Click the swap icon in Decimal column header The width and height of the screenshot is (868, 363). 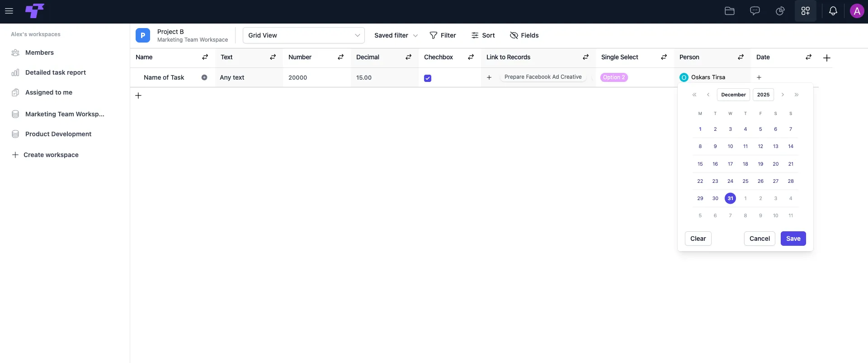point(409,57)
